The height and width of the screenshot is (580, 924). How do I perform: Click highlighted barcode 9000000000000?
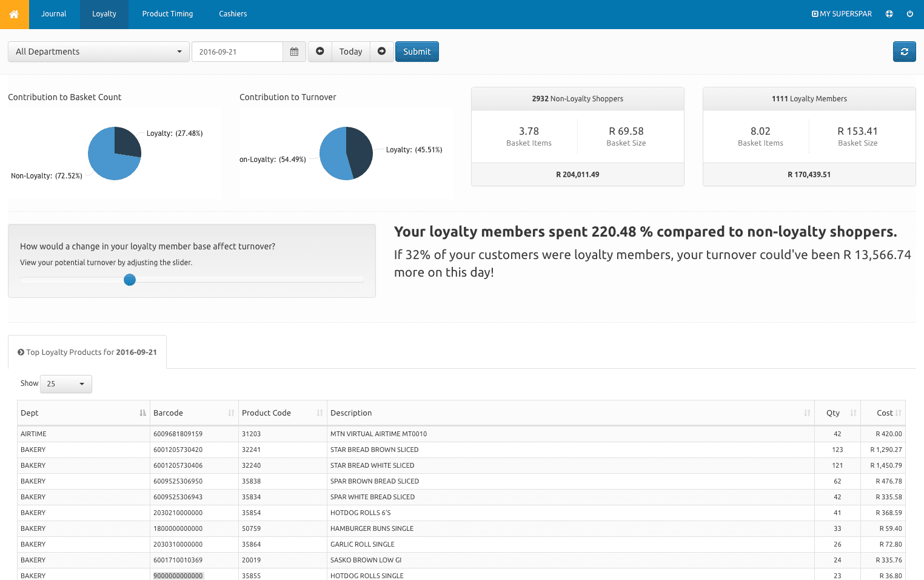(x=178, y=576)
